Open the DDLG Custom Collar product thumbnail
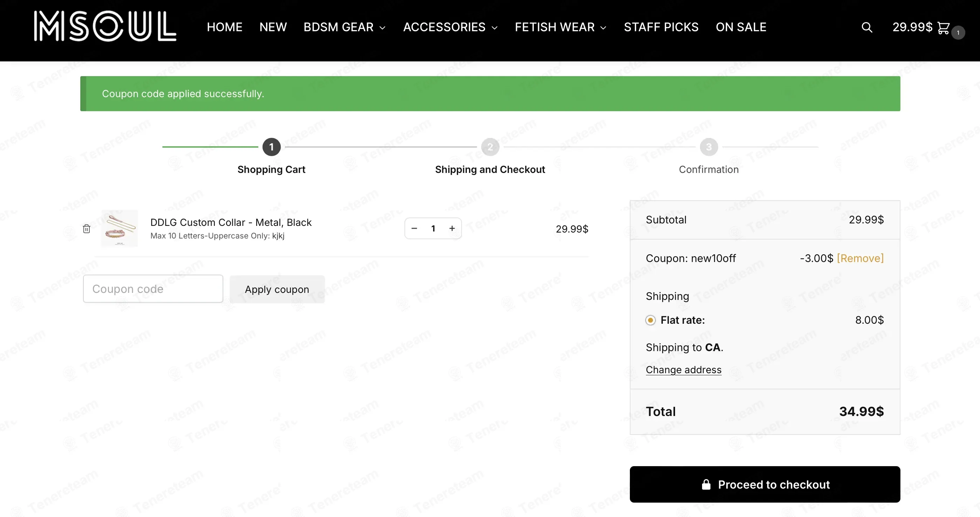 pos(120,228)
